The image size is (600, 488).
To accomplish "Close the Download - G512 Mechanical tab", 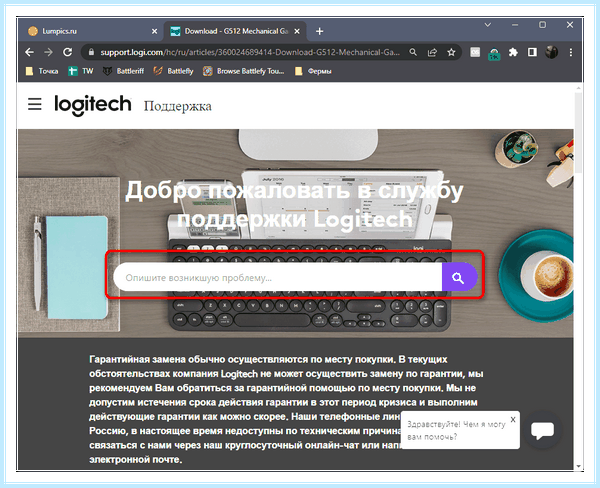I will pos(297,31).
